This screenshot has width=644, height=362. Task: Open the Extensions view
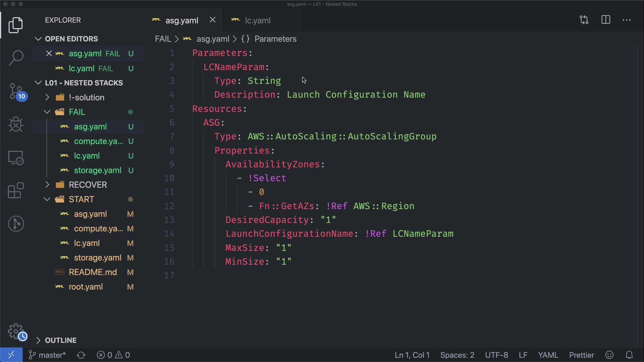[16, 190]
